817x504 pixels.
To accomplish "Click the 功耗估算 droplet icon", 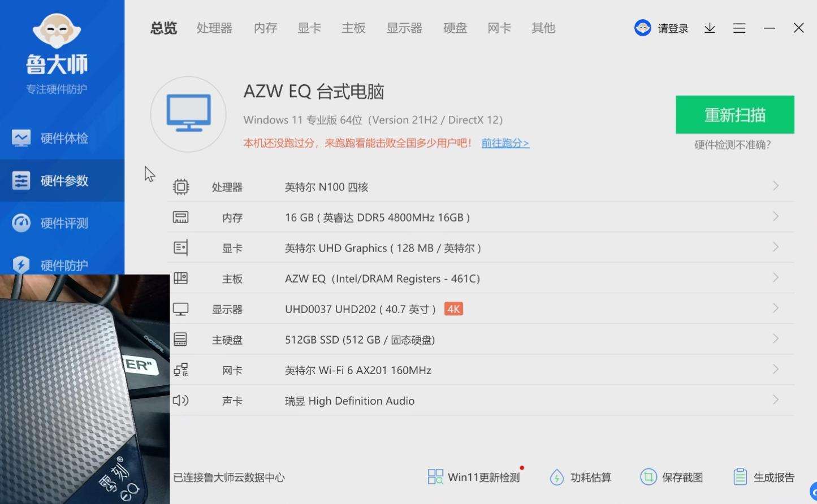I will coord(557,477).
